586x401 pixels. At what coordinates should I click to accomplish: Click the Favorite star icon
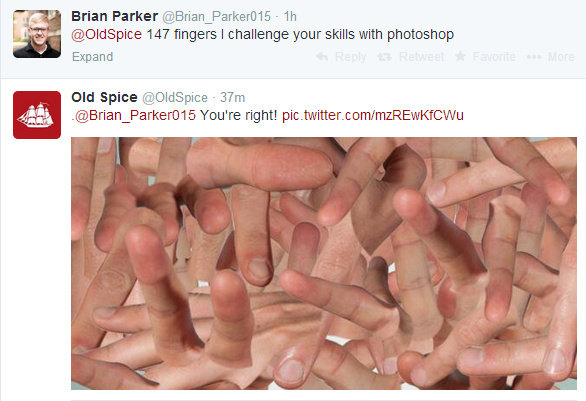tap(460, 56)
